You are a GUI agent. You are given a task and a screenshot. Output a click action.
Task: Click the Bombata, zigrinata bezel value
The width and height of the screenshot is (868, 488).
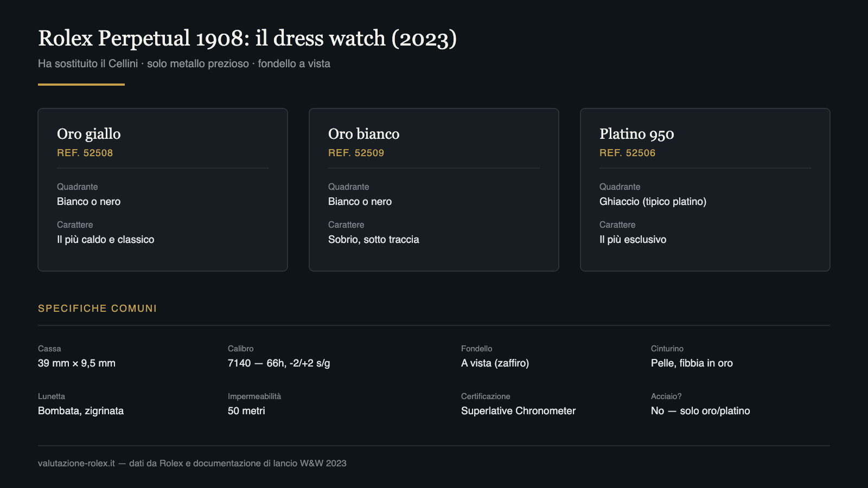pyautogui.click(x=81, y=411)
